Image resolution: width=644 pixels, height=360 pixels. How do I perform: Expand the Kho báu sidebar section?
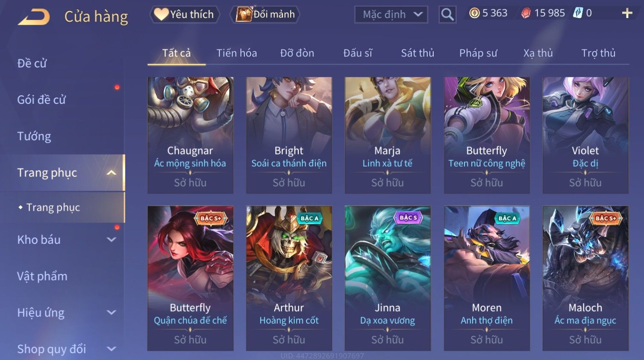tap(111, 240)
